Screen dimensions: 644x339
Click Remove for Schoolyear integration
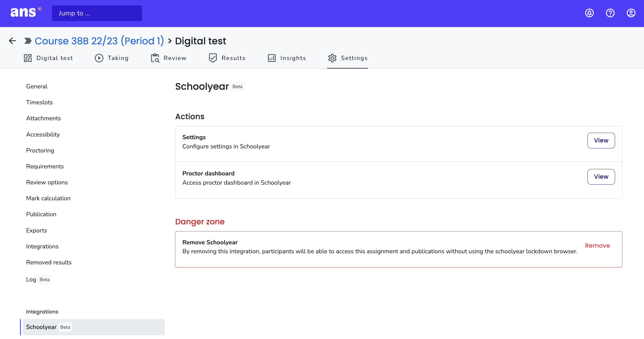(597, 245)
